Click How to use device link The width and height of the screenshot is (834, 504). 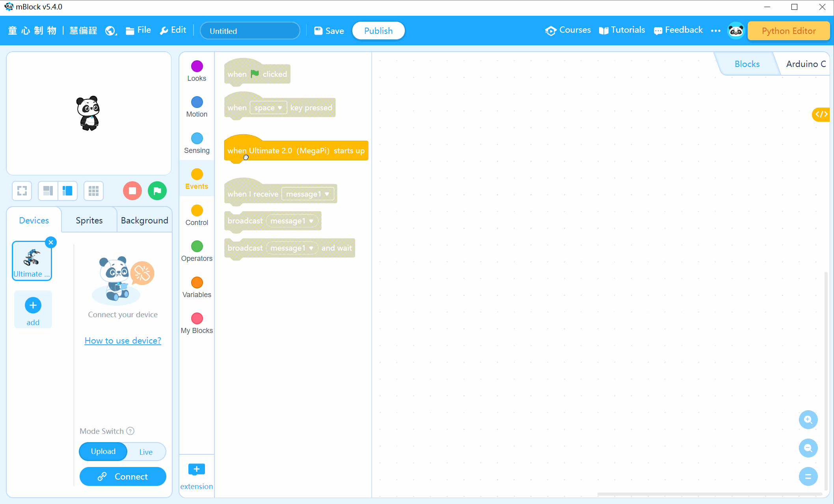tap(123, 340)
